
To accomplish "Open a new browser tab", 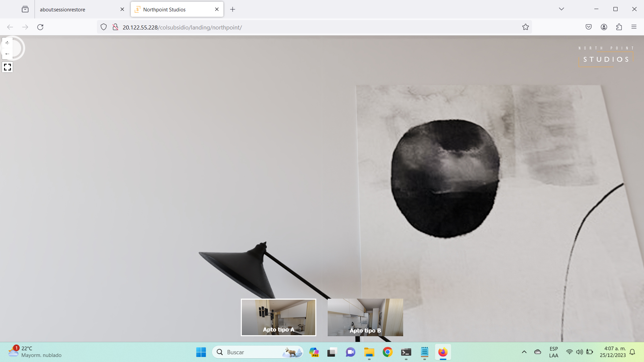I will point(232,9).
